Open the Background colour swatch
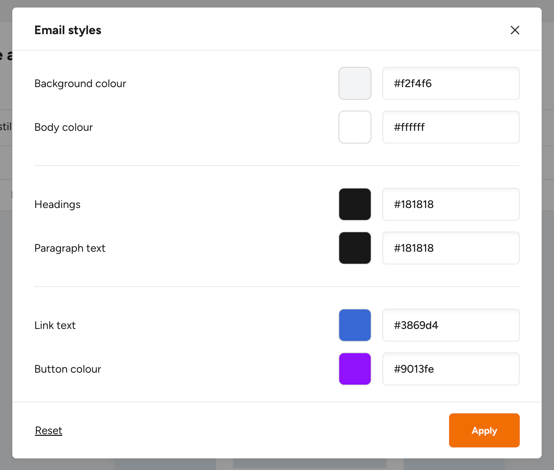 (x=355, y=83)
